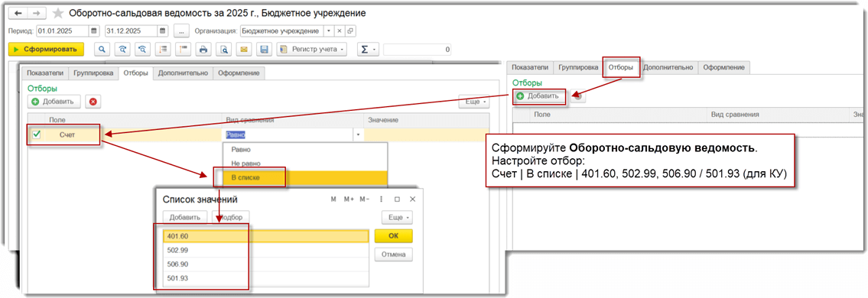Maximize the Список значений window

tap(397, 199)
